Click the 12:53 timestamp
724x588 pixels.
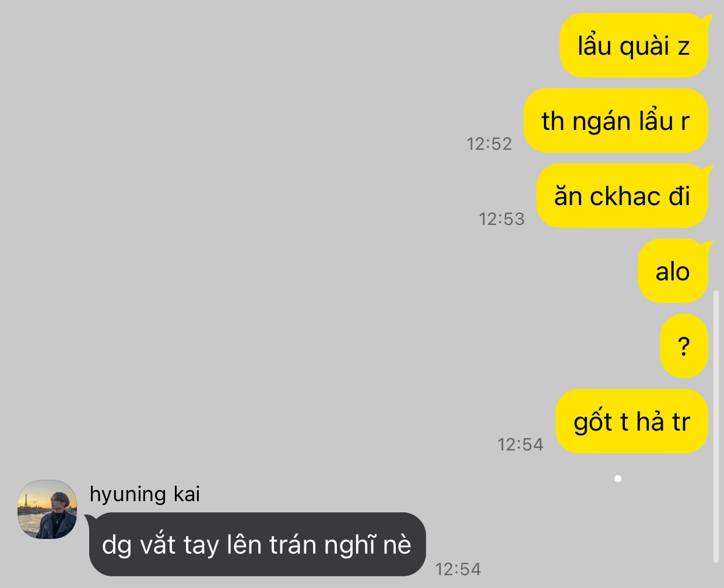point(502,219)
